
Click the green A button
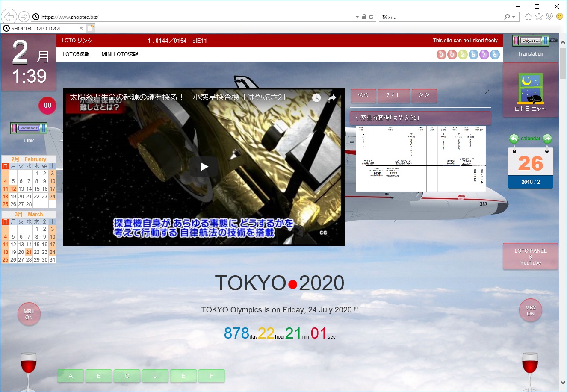(71, 376)
